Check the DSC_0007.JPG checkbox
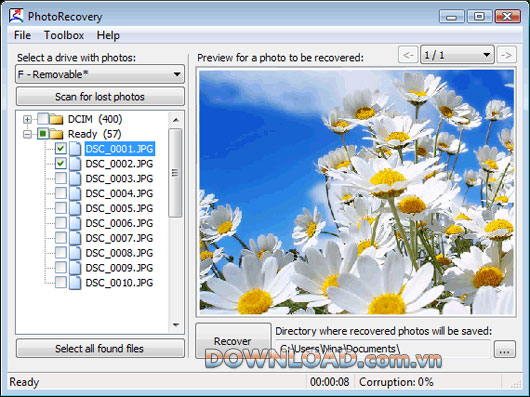The image size is (530, 397). click(61, 238)
